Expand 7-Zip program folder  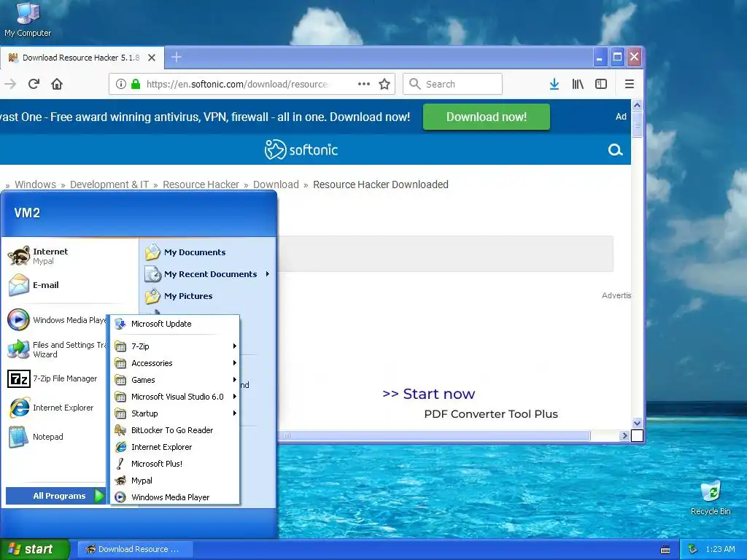coord(175,346)
